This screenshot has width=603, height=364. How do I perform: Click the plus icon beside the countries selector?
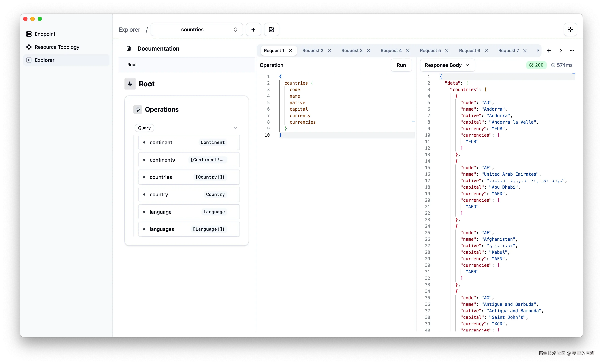pos(253,30)
